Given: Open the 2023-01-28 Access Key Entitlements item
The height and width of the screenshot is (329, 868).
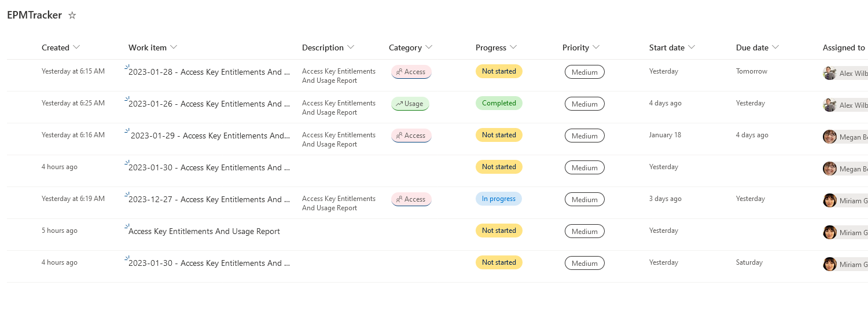Looking at the screenshot, I should [209, 72].
